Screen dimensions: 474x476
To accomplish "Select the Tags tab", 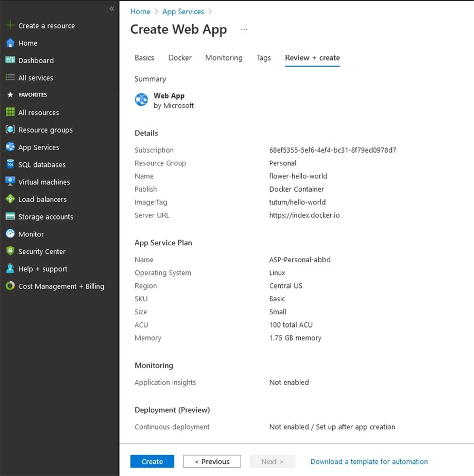I will [263, 58].
